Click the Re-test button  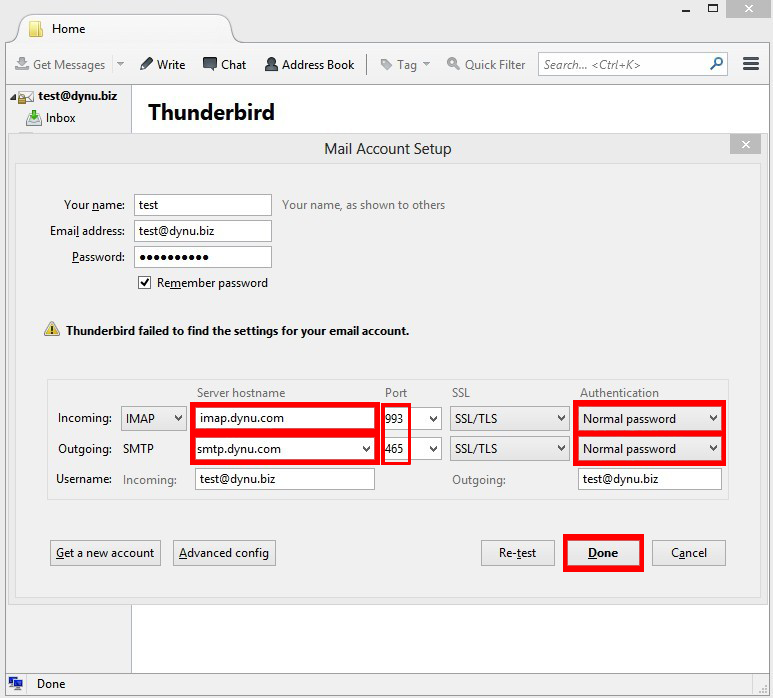(x=518, y=553)
